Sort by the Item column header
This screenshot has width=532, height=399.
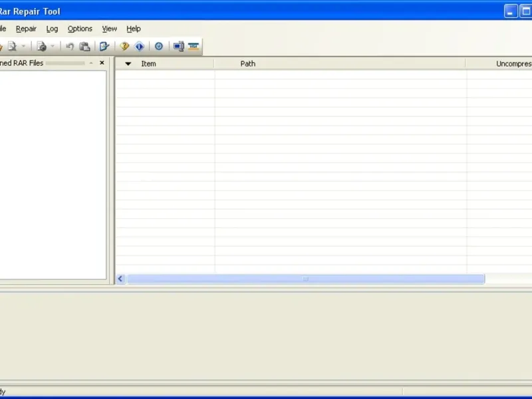click(165, 64)
